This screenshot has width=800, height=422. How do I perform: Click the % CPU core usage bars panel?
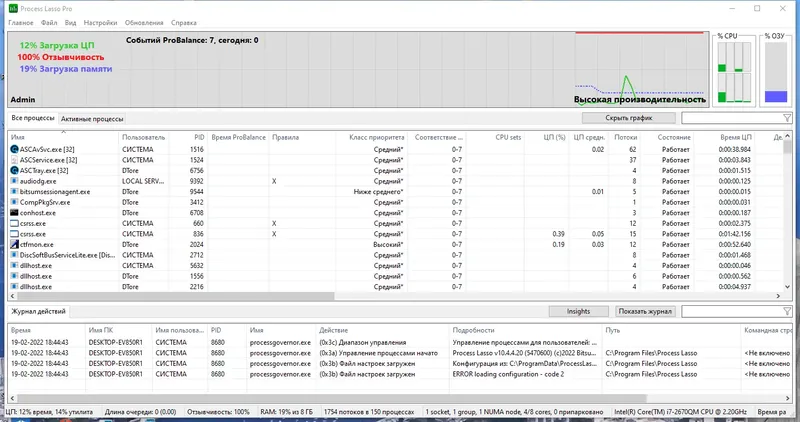(734, 72)
